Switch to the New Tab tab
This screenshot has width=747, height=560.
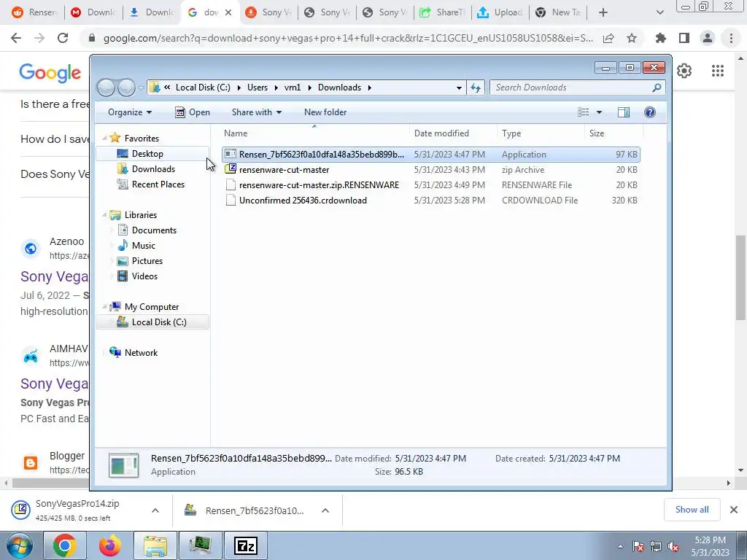558,12
